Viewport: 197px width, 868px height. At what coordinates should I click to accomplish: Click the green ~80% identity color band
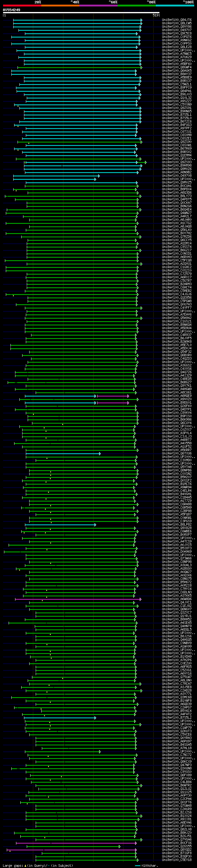pyautogui.click(x=137, y=6)
